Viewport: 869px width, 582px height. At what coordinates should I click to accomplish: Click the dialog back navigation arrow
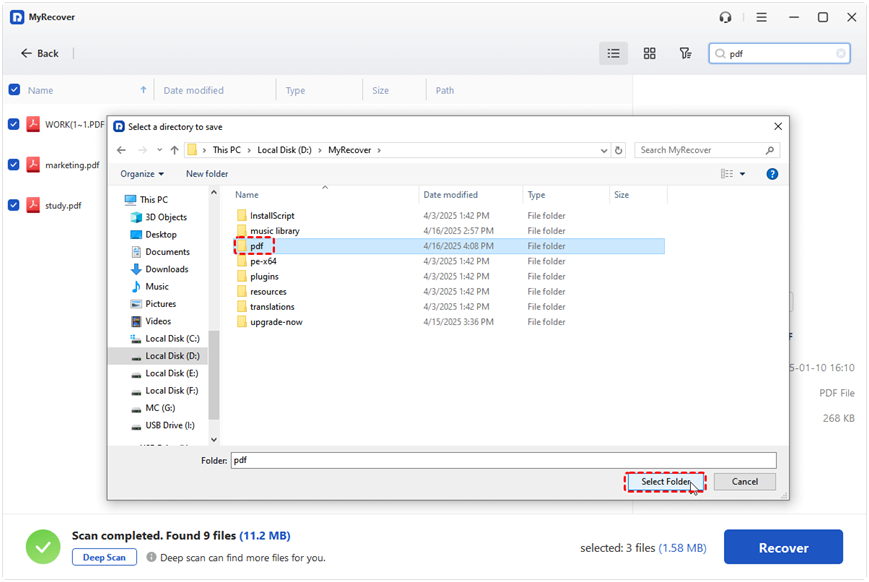(121, 150)
